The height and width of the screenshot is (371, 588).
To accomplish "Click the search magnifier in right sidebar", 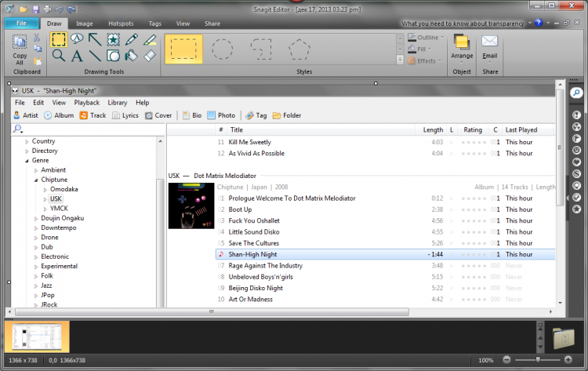I will [x=576, y=93].
